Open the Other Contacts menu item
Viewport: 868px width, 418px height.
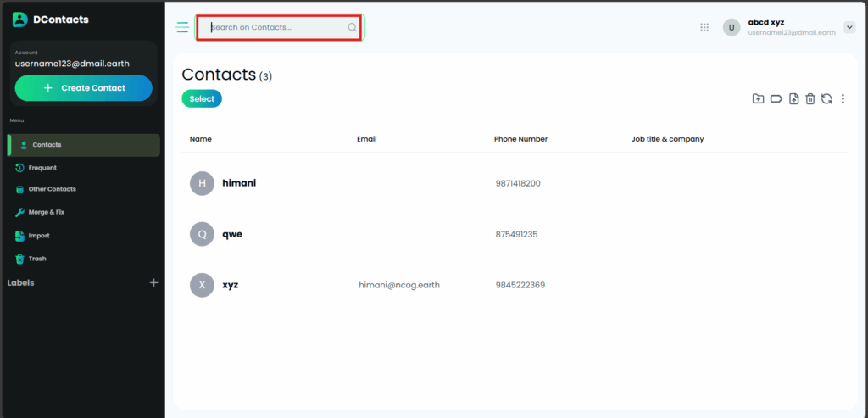(52, 189)
